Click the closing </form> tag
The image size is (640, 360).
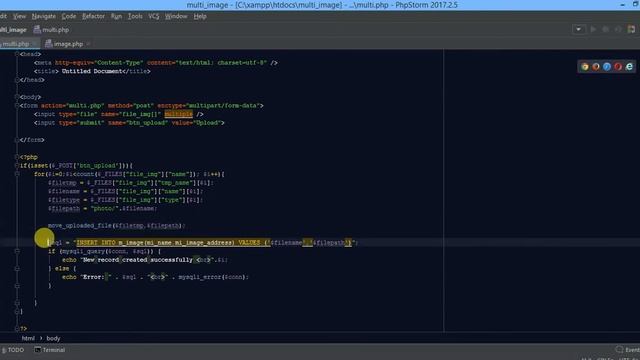pyautogui.click(x=32, y=140)
